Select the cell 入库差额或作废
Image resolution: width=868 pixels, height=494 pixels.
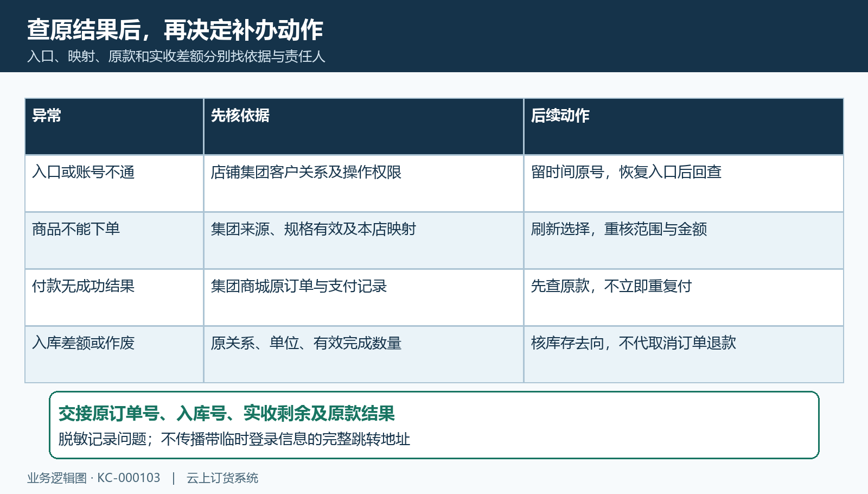point(114,354)
